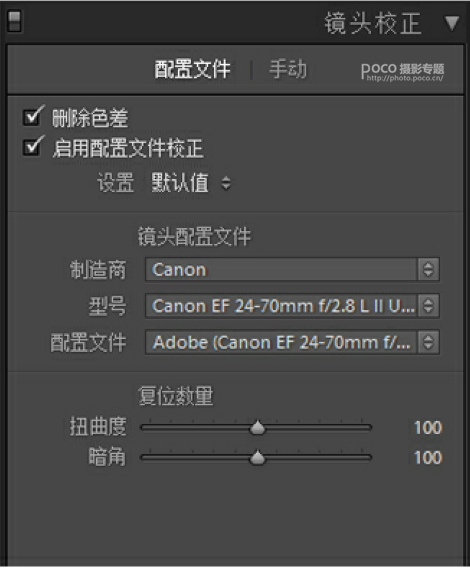The width and height of the screenshot is (470, 568).
Task: Click the 扭曲度 value field showing 100
Action: coord(428,428)
